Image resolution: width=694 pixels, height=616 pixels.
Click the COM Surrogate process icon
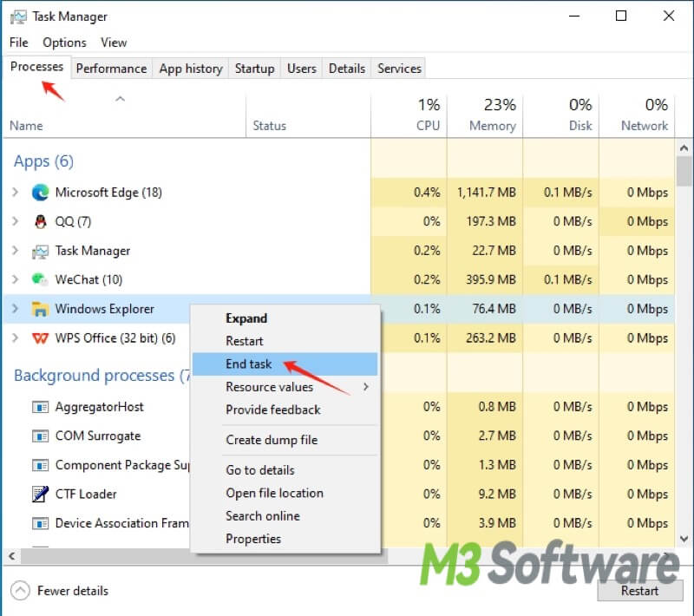[x=40, y=436]
